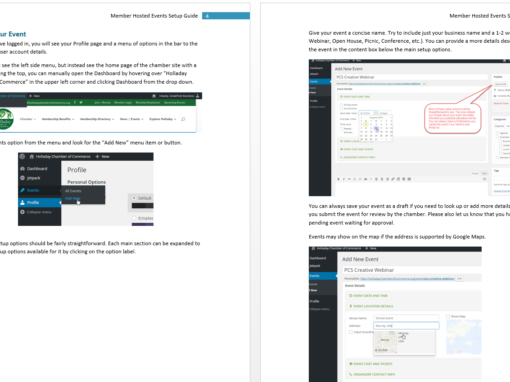
Task: Expand the Membership Directory dropdown menu
Action: (97, 119)
